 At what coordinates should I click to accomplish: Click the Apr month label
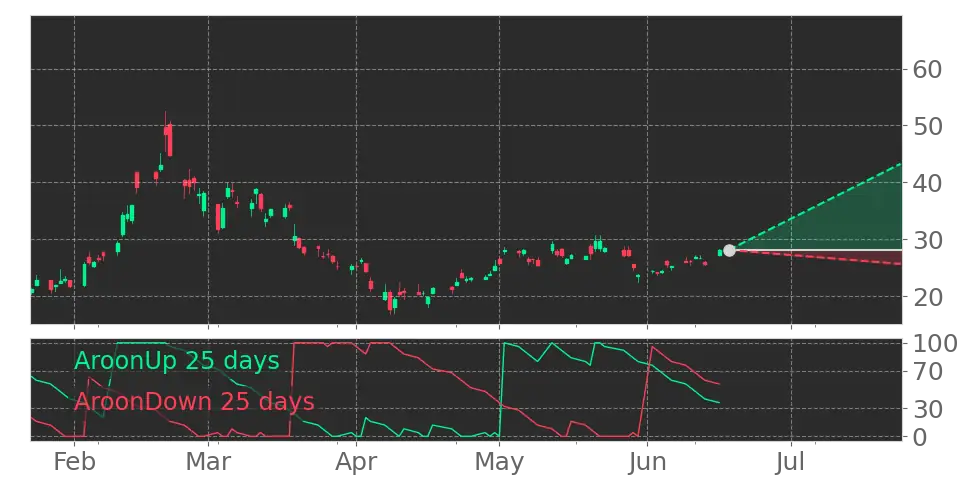coord(356,462)
